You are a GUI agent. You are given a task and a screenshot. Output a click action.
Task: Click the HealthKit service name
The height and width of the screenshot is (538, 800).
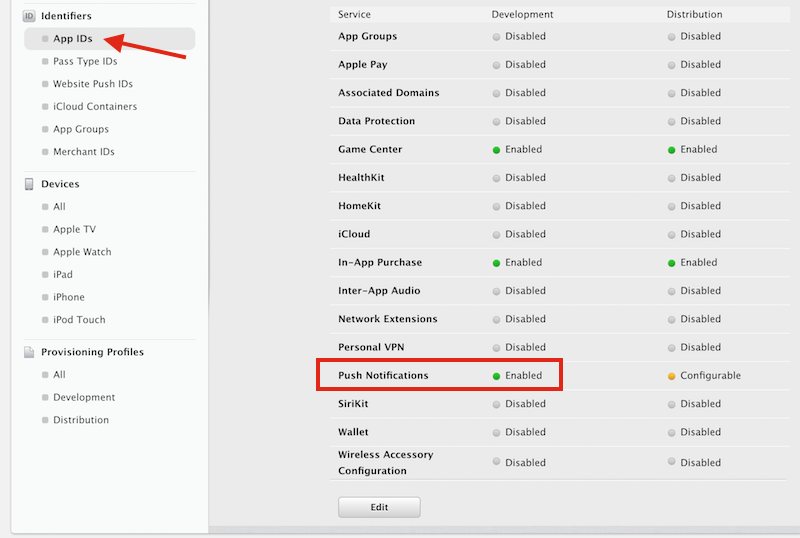coord(361,178)
